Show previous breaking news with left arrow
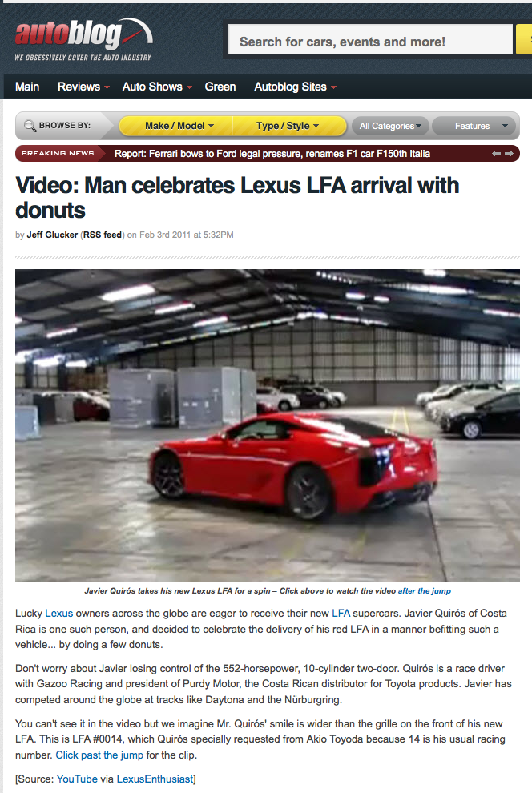This screenshot has width=532, height=793. click(497, 154)
